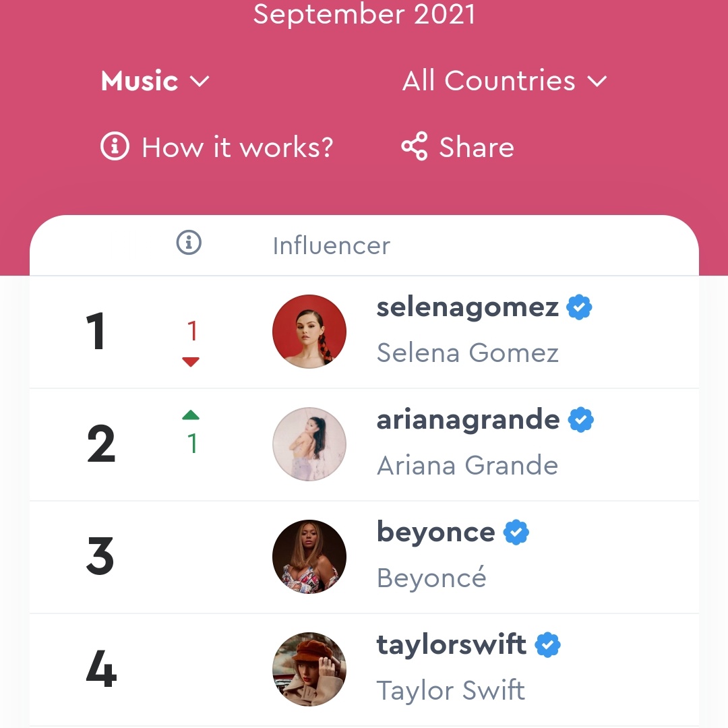The image size is (728, 728).
Task: Click Beyoncé profile picture
Action: tap(309, 557)
